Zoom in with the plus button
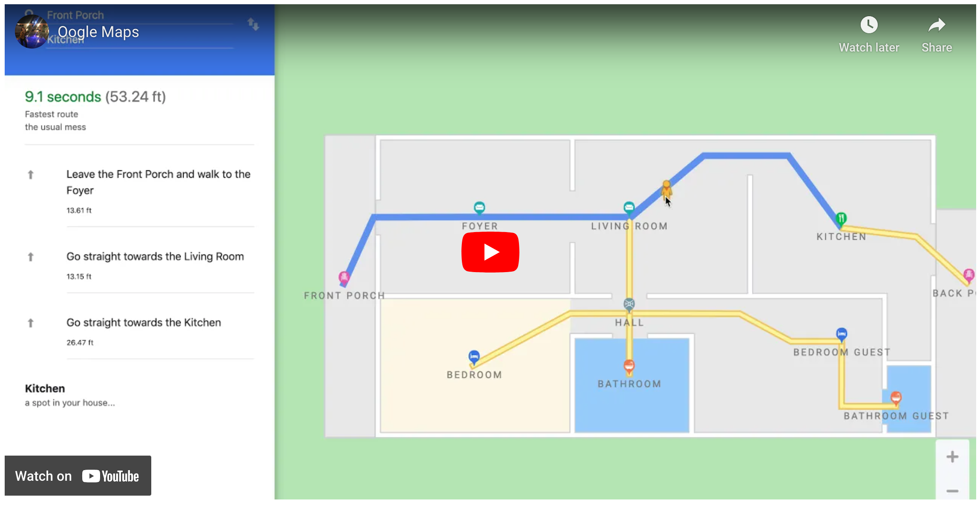The height and width of the screenshot is (505, 980). click(952, 457)
